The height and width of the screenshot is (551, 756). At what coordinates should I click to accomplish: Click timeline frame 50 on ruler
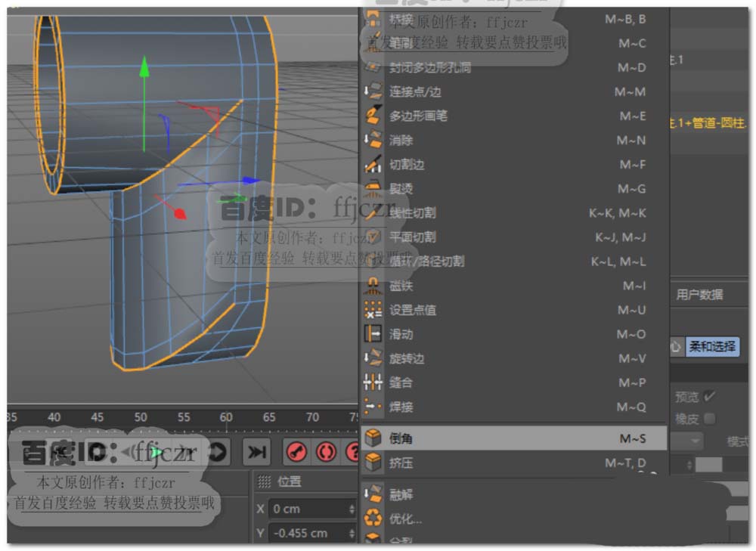[x=141, y=417]
